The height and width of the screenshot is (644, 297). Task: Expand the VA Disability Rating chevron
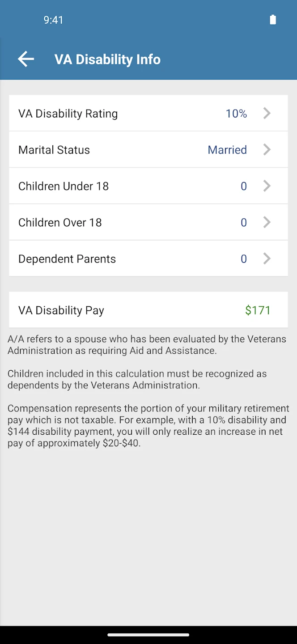267,113
